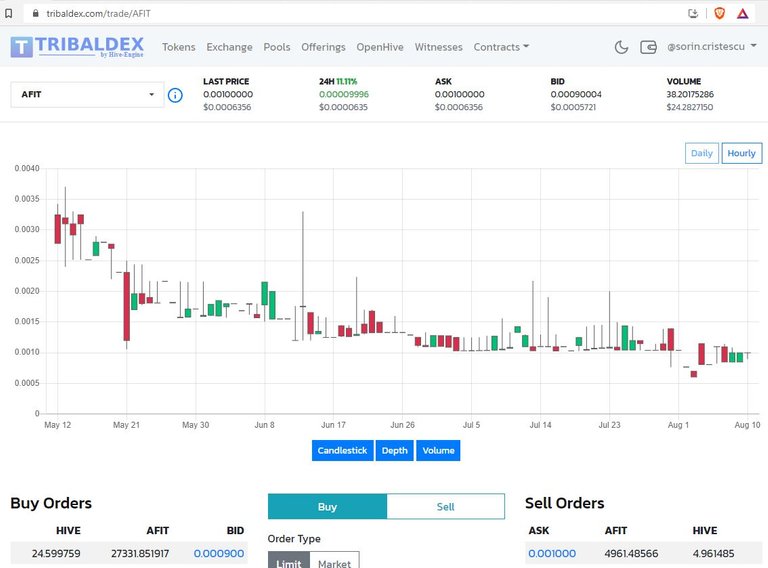Click the large red candle at May 21
Viewport: 768px width, 568px height.
coord(127,306)
